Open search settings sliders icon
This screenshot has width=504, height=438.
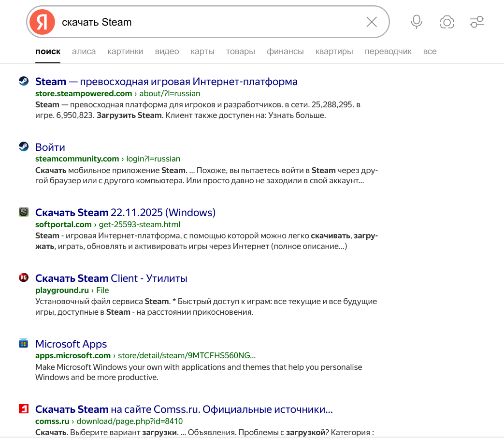coord(477,22)
